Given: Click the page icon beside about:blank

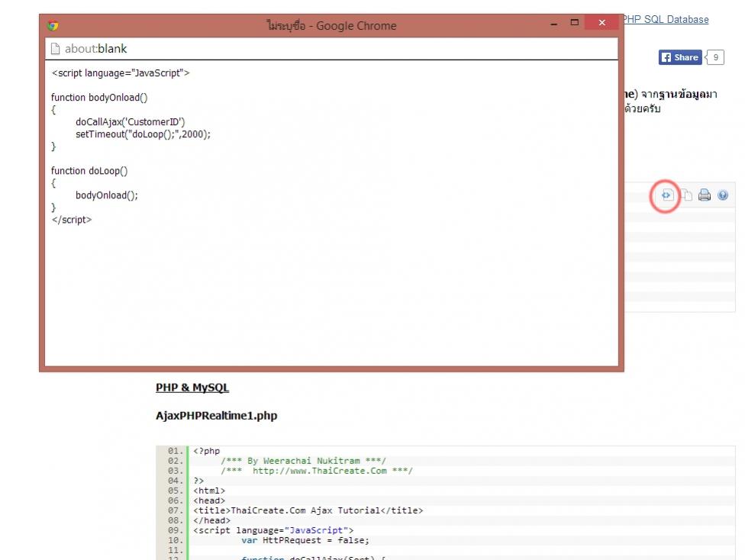Looking at the screenshot, I should (55, 49).
